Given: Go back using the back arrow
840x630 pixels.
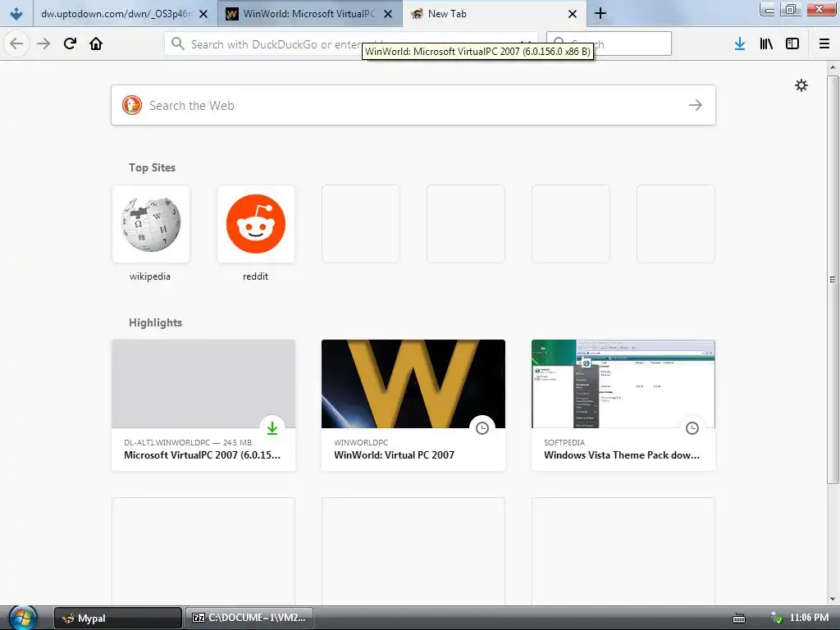Looking at the screenshot, I should [16, 43].
